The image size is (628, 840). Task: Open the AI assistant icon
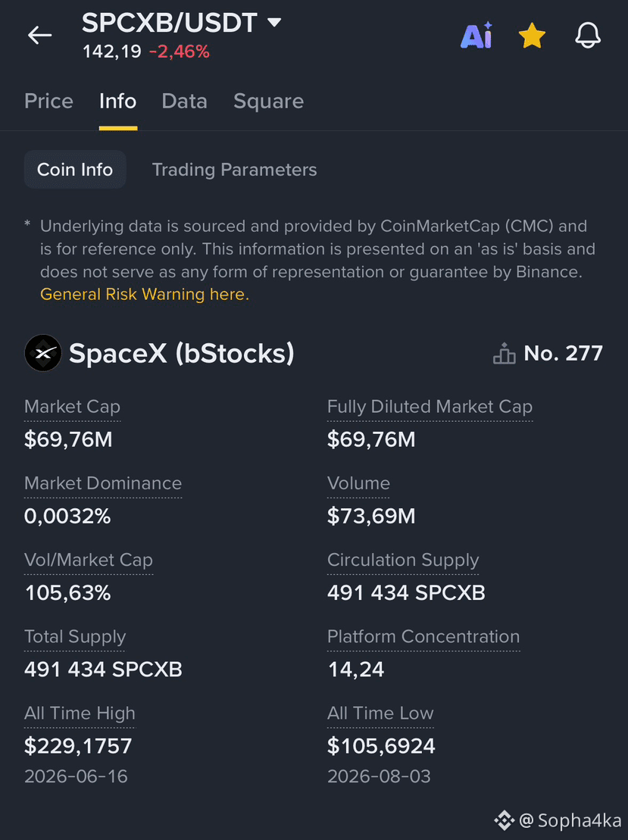tap(476, 36)
